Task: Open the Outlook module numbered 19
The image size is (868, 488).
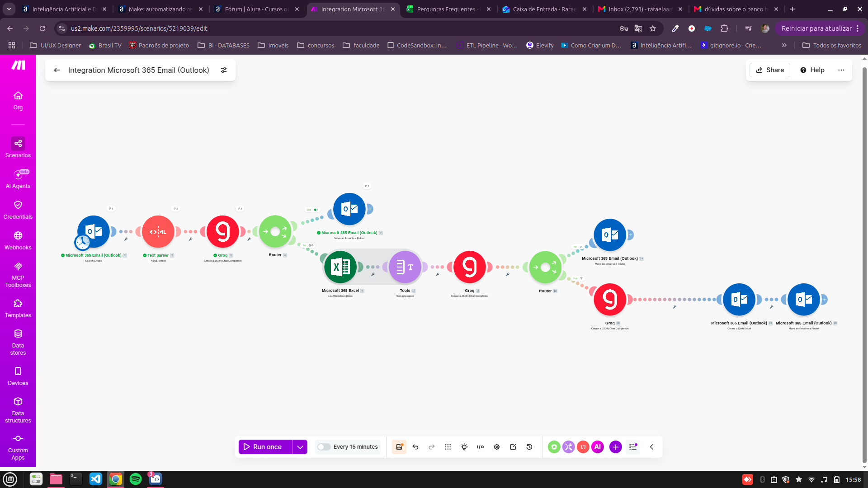Action: [x=804, y=300]
